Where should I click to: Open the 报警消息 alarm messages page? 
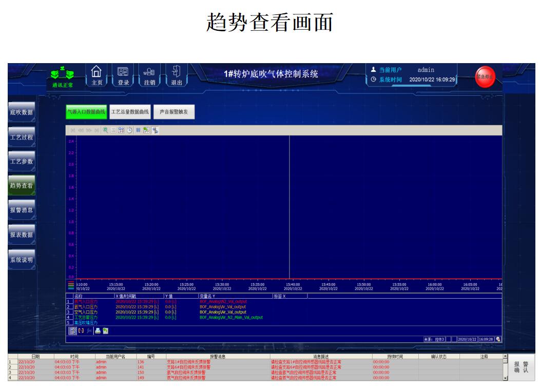point(22,210)
